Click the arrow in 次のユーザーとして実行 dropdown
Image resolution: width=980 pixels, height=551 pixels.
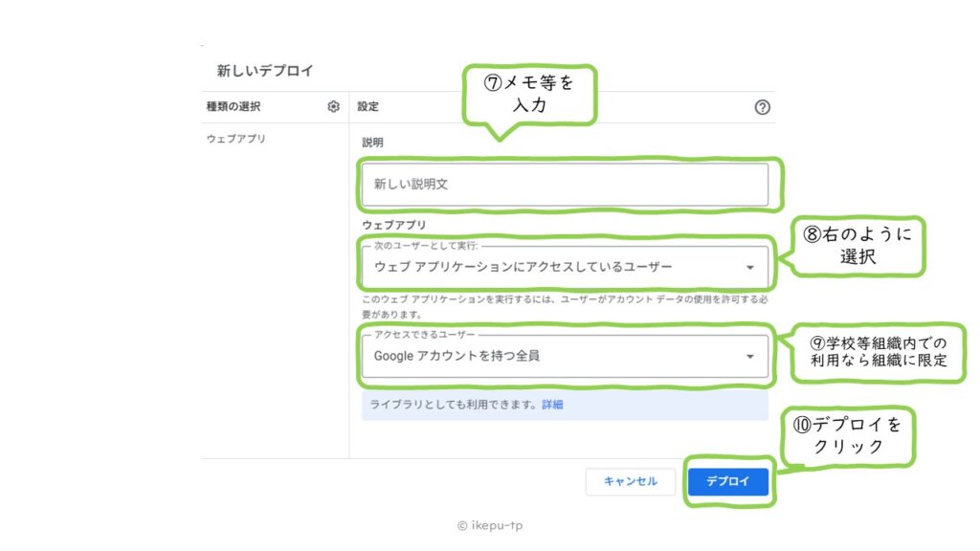pos(749,268)
